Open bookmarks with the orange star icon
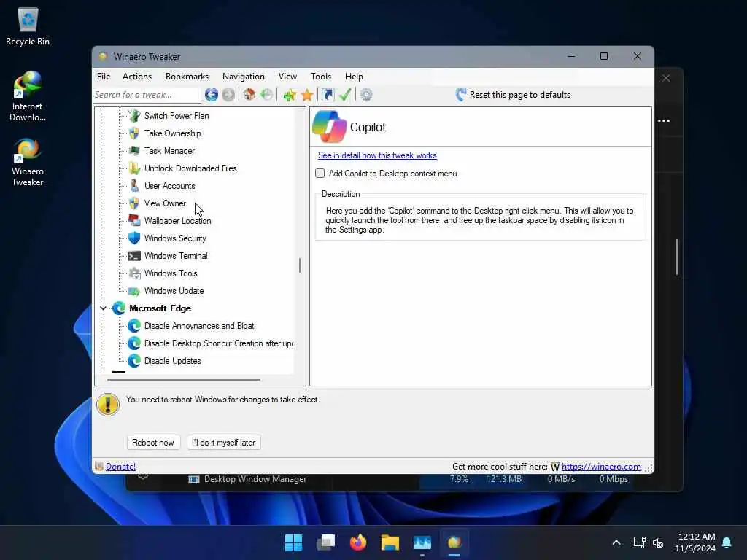747x560 pixels. pyautogui.click(x=307, y=95)
